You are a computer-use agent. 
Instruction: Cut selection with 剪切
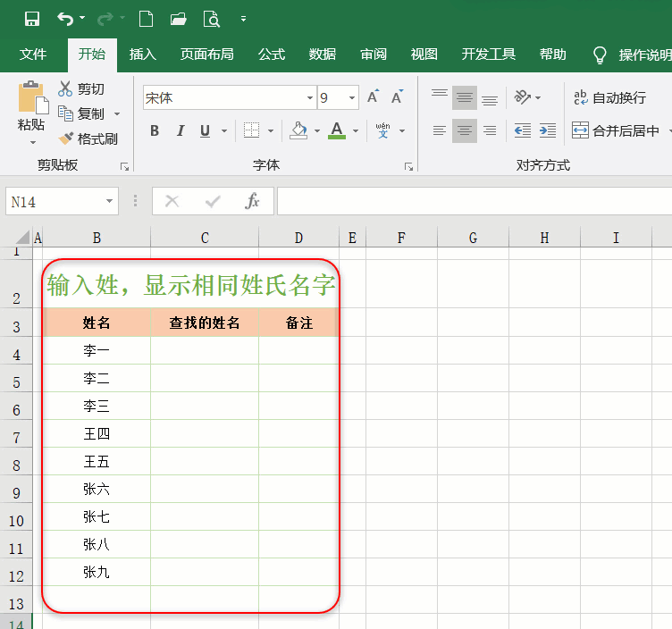coord(81,88)
